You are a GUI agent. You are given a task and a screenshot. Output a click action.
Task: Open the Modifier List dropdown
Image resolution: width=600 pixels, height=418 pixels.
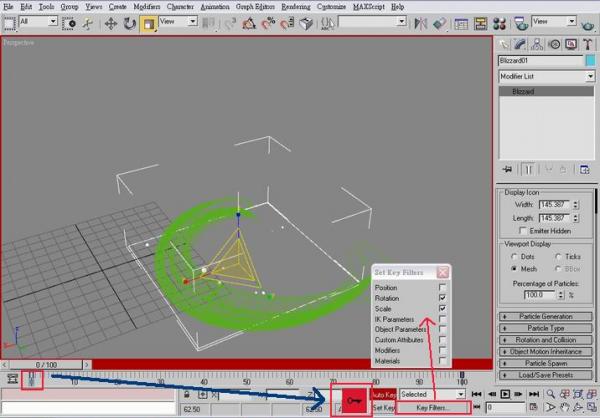[589, 76]
